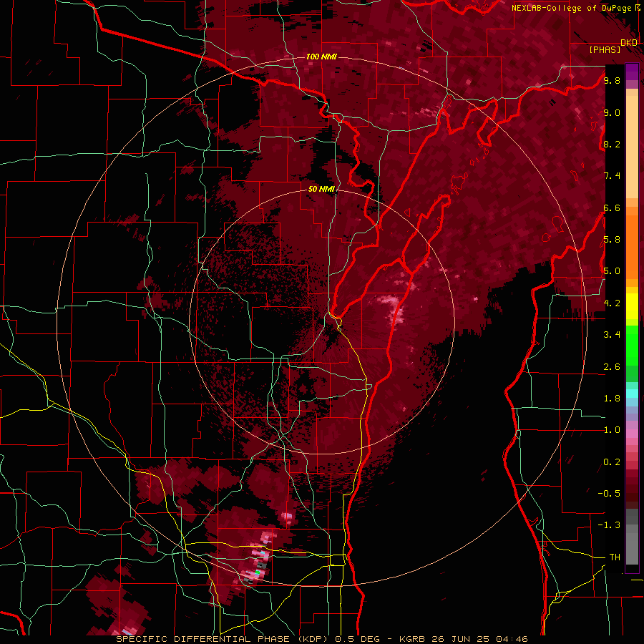The width and height of the screenshot is (644, 644).
Task: Click the 1.8 value on the scale
Action: coord(612,399)
